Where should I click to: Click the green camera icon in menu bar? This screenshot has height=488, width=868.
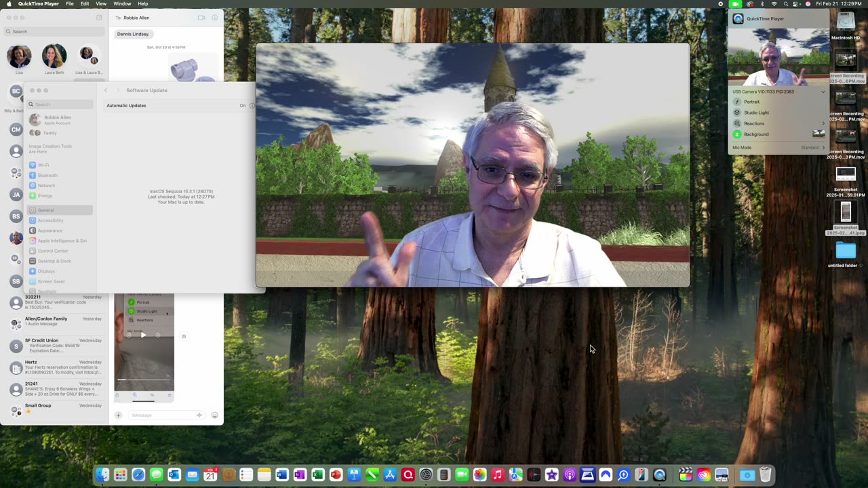(736, 4)
